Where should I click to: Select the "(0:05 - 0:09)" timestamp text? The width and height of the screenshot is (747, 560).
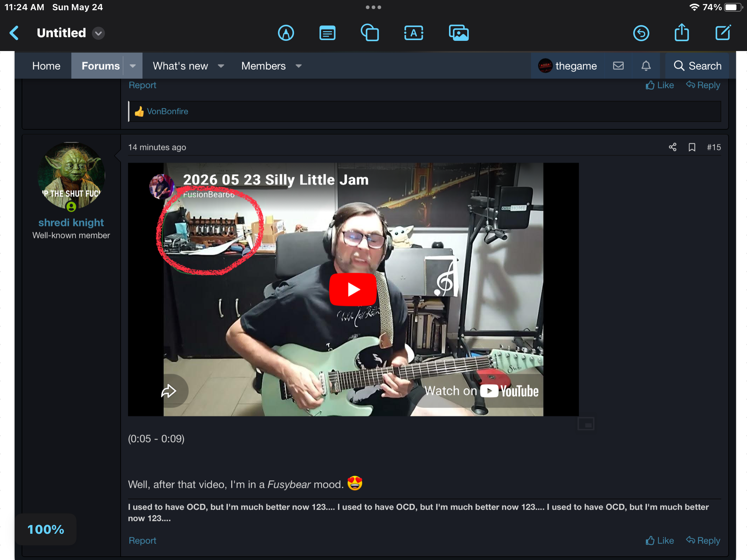156,439
